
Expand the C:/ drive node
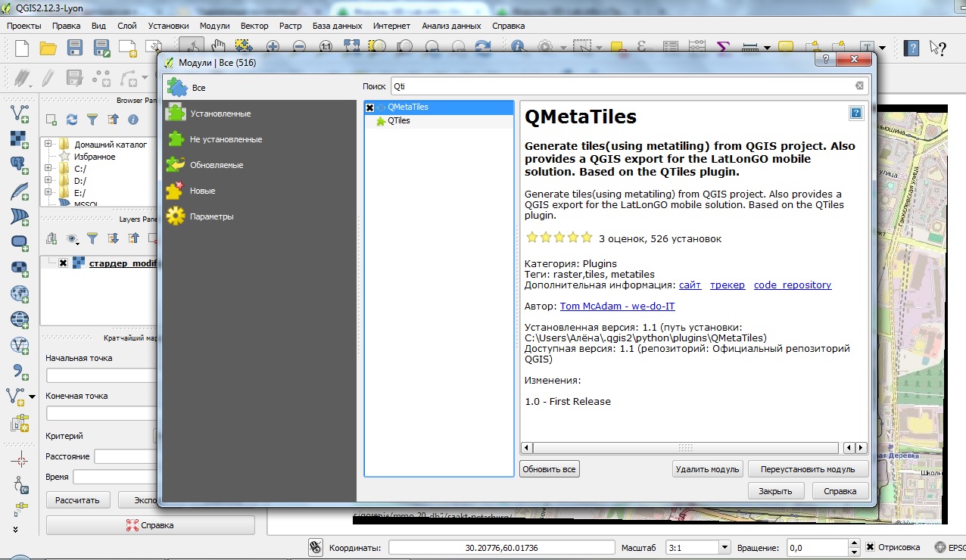48,168
